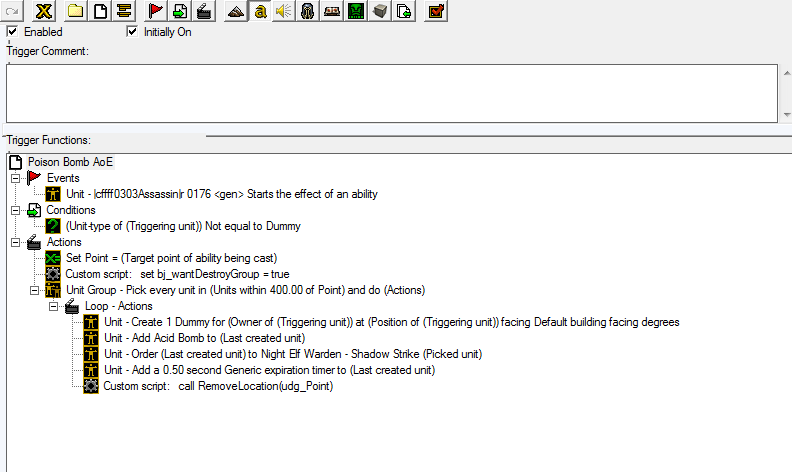Select the Add Acid Bomb action
792x472 pixels.
[x=204, y=338]
